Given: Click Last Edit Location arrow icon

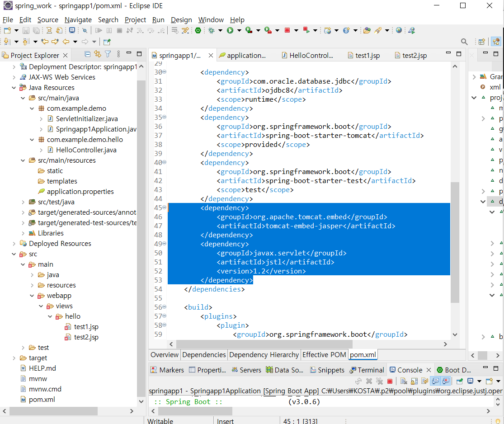Looking at the screenshot, I should pyautogui.click(x=45, y=42).
